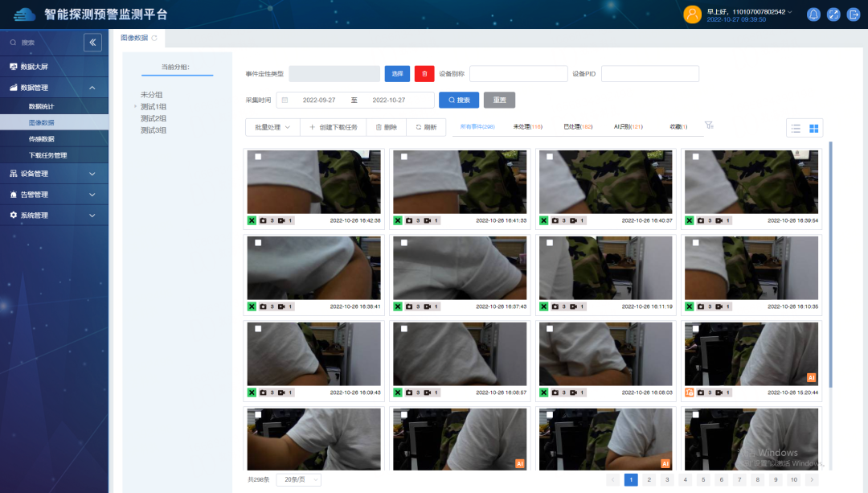The width and height of the screenshot is (868, 493).
Task: Expand the 设备管理 sidebar menu
Action: pos(54,174)
